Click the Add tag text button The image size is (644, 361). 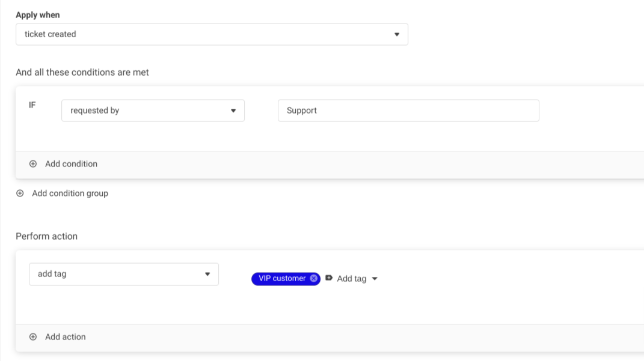[351, 279]
